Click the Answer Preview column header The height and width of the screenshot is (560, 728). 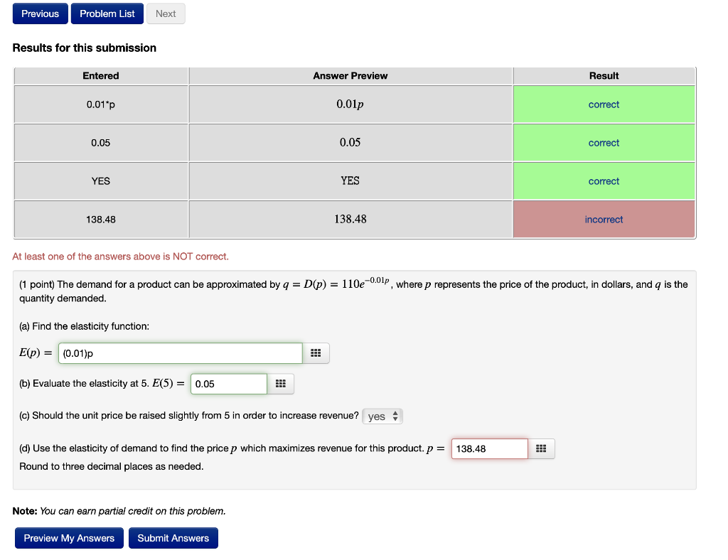point(350,76)
